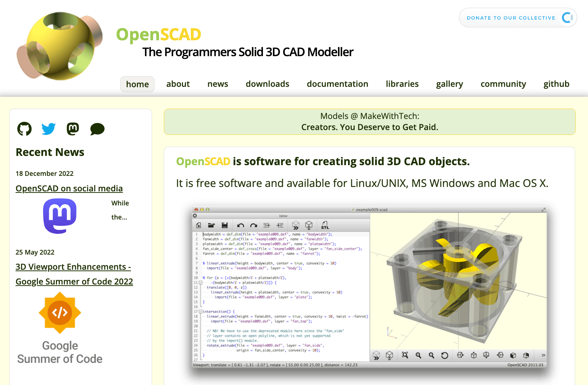Viewport: 588px width, 385px height.
Task: Open the Twitter bird icon
Action: [48, 129]
